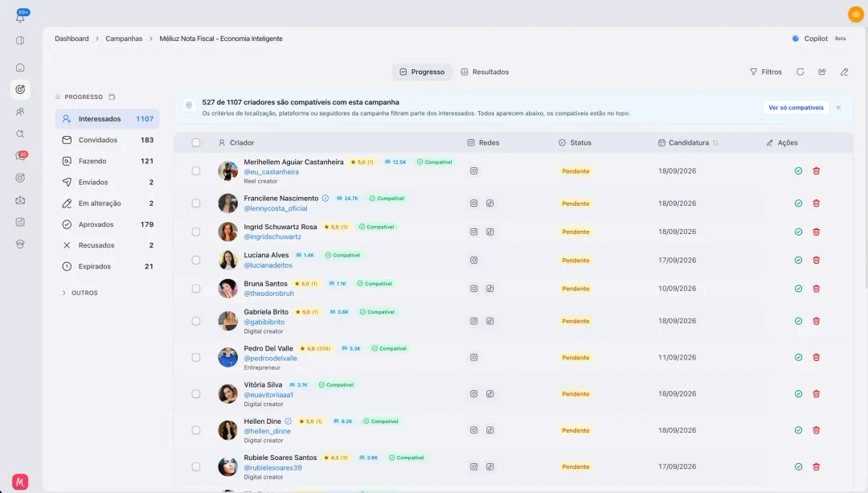Open the Copilot Beta assistant

pos(819,39)
